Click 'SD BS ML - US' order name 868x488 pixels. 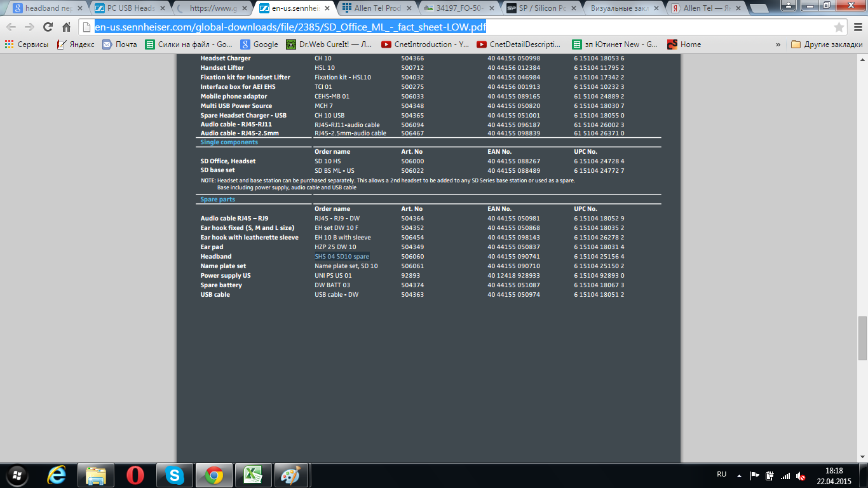[334, 171]
